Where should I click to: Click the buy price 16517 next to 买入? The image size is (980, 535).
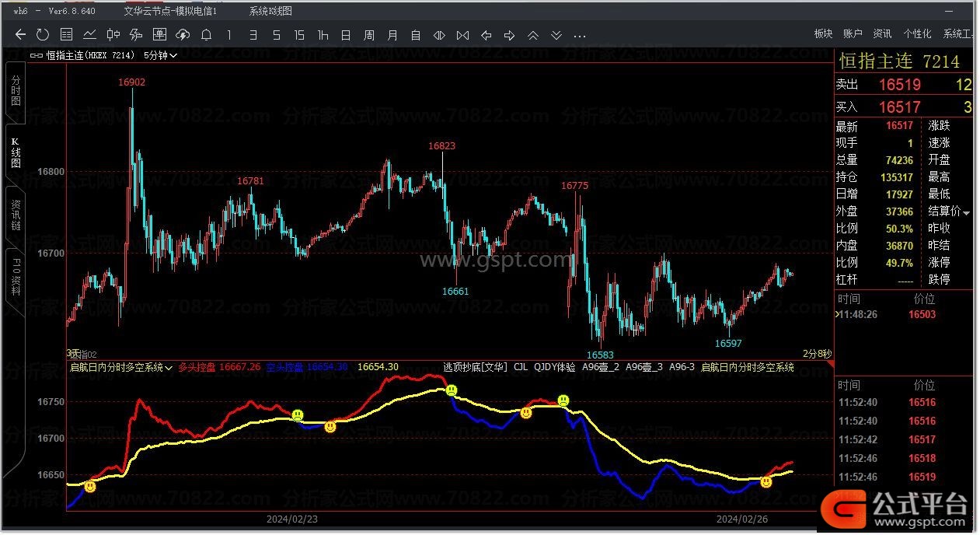point(900,107)
